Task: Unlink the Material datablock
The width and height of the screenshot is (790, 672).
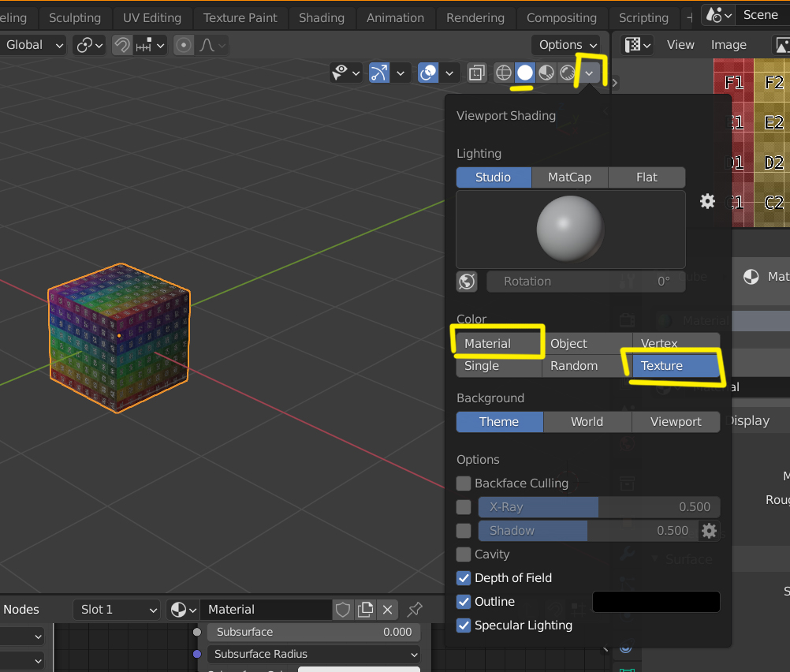Action: coord(387,610)
